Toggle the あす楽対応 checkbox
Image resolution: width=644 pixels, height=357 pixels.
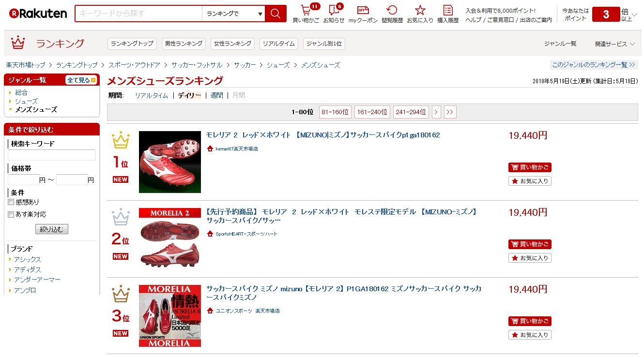(x=11, y=214)
